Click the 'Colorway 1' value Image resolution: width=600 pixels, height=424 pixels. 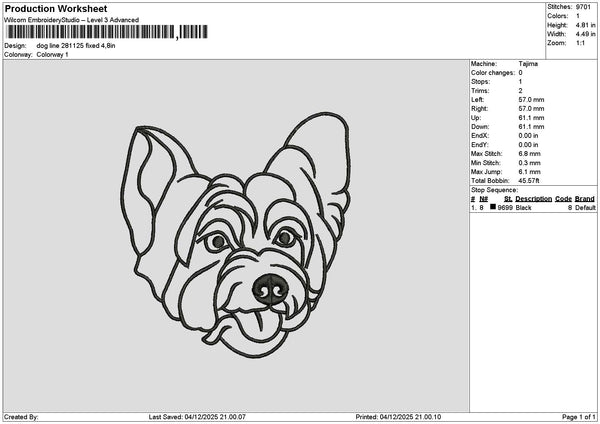pos(52,55)
